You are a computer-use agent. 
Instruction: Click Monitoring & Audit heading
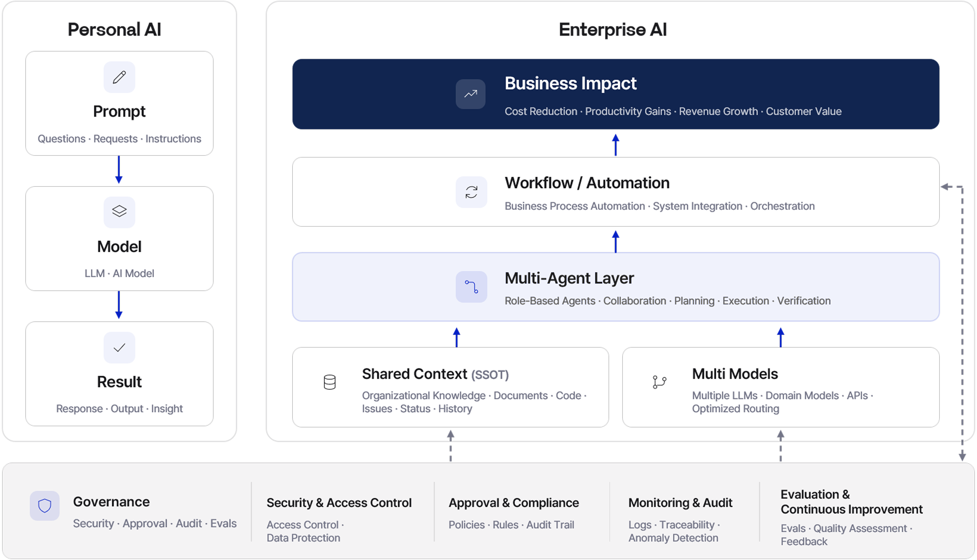pos(680,503)
